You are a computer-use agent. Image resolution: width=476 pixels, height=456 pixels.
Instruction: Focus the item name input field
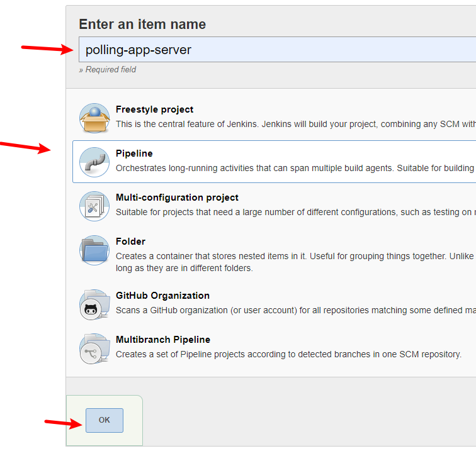[277, 50]
